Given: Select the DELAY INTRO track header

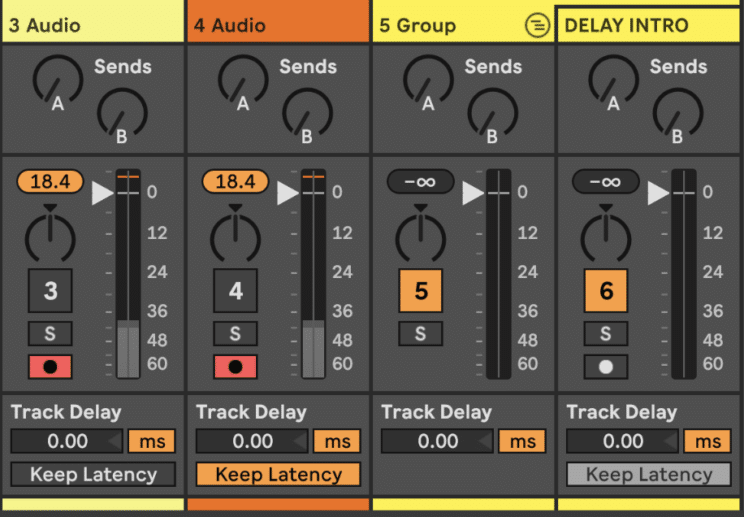Looking at the screenshot, I should [x=648, y=25].
